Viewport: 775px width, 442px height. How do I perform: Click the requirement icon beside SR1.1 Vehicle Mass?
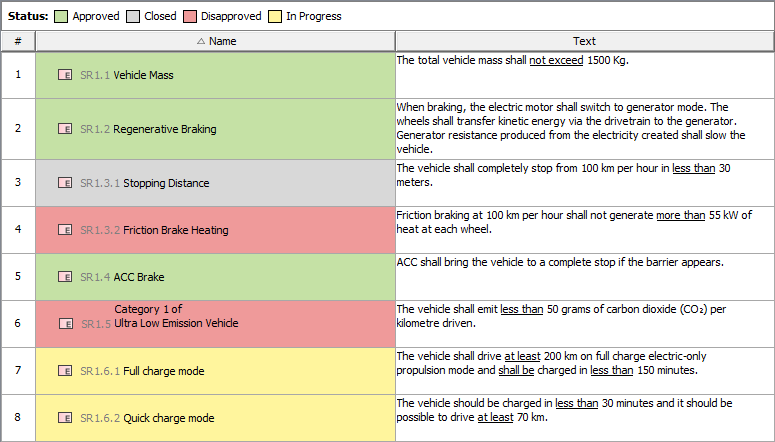point(65,75)
